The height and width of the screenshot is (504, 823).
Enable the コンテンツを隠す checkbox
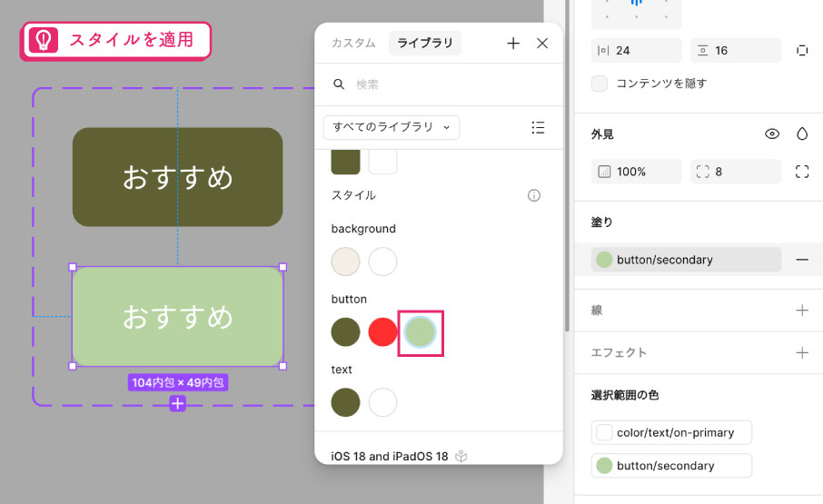tap(600, 84)
